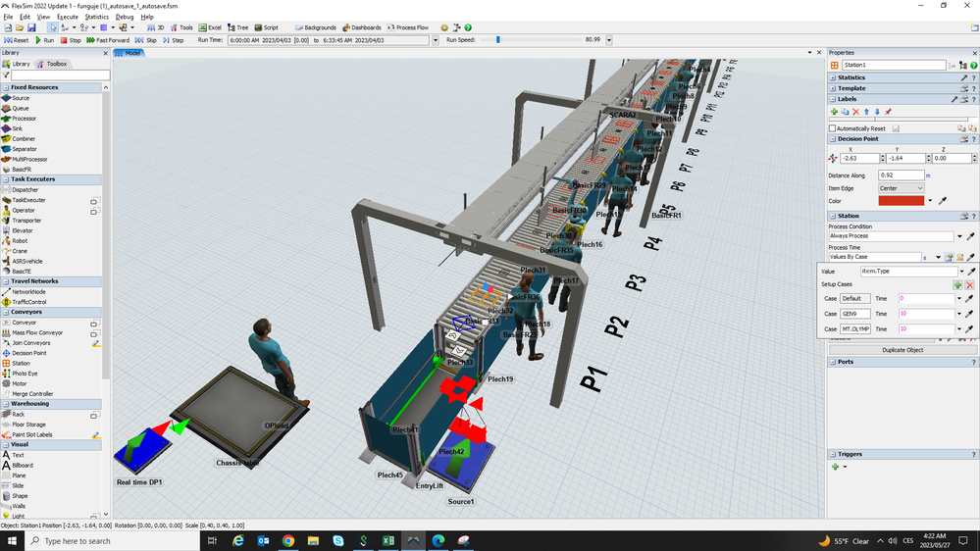Add a setup case with the green plus
The width and height of the screenshot is (980, 551).
(x=957, y=285)
